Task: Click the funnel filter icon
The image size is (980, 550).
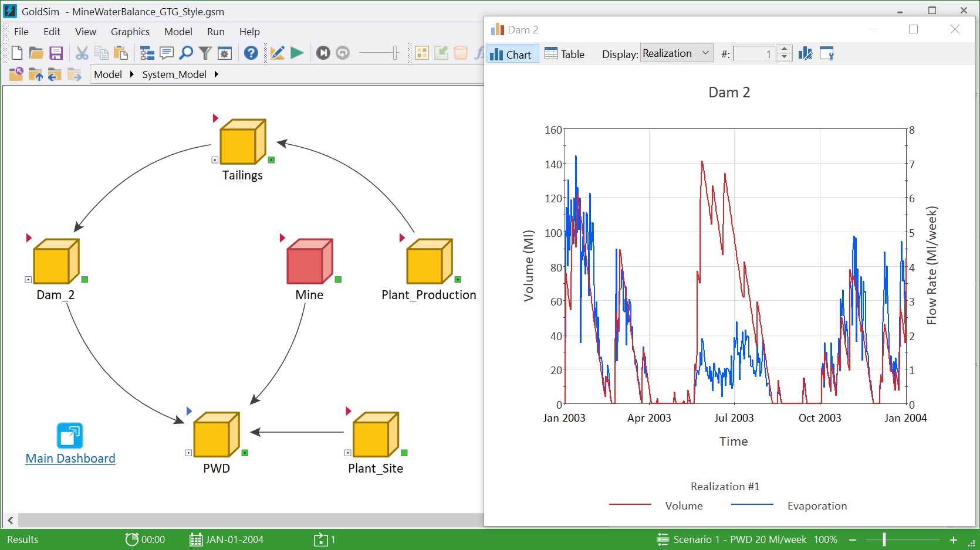Action: pyautogui.click(x=205, y=53)
